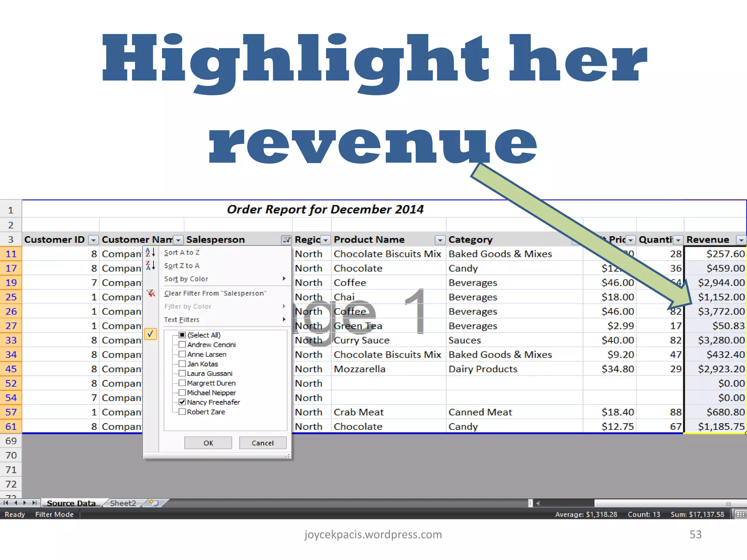Viewport: 747px width, 560px height.
Task: Select row header 69
Action: pos(11,441)
